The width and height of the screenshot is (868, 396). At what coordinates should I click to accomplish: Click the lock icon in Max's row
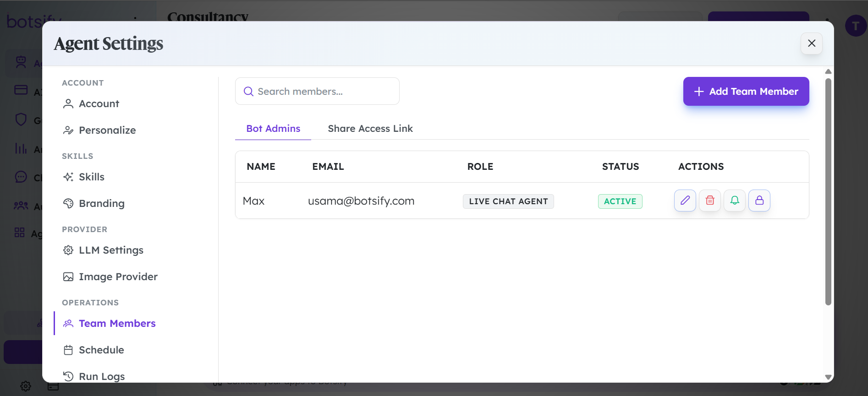(759, 201)
